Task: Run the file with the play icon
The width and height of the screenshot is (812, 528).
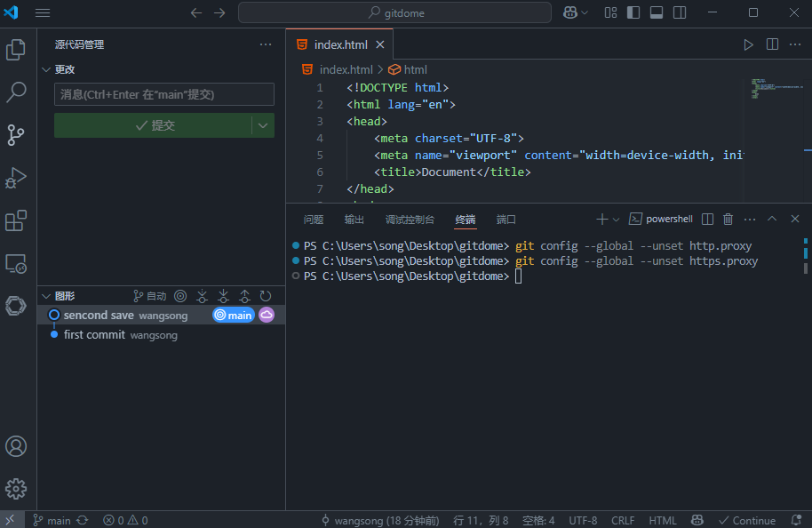Action: [748, 44]
